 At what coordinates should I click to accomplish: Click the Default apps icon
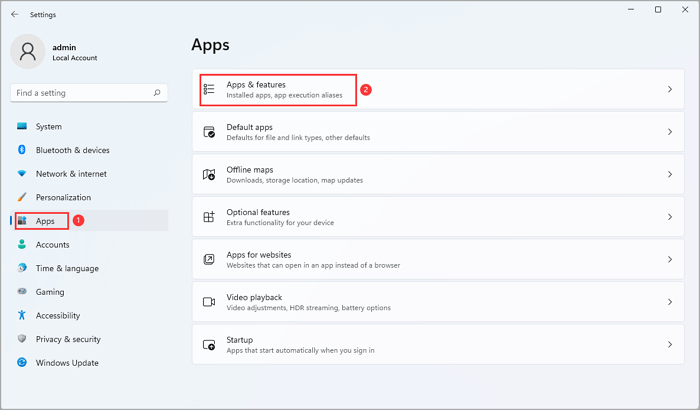tap(209, 132)
